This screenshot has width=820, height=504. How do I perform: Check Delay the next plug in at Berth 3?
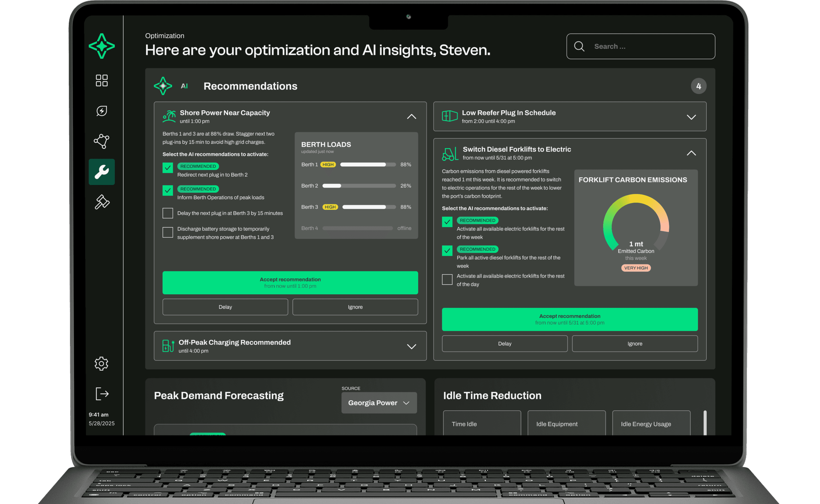coord(168,213)
